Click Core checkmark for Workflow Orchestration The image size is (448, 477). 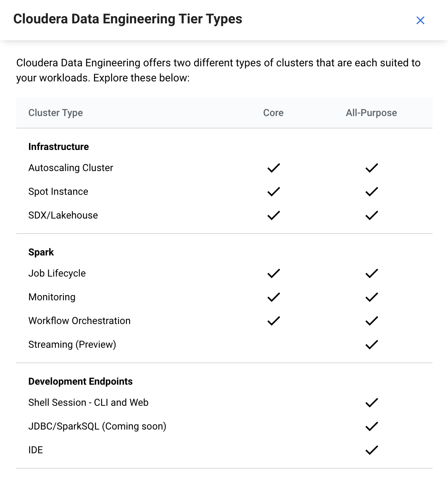[x=273, y=321]
